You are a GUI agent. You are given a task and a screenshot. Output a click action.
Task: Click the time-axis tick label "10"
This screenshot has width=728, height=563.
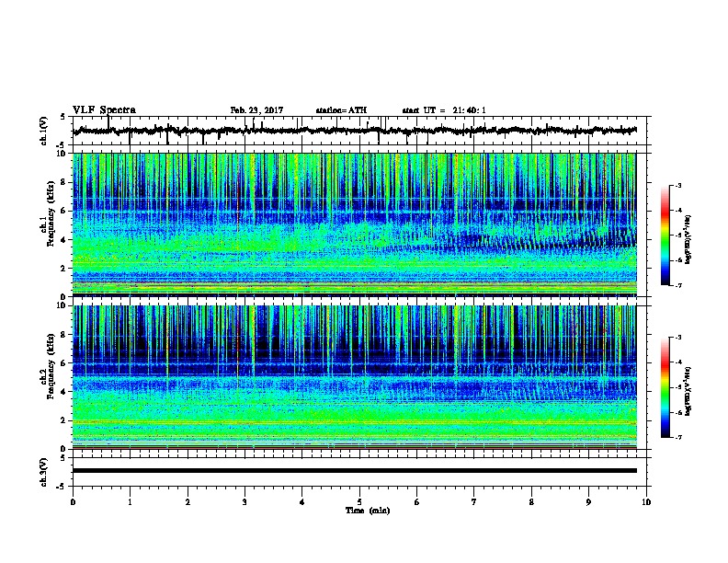tap(646, 502)
